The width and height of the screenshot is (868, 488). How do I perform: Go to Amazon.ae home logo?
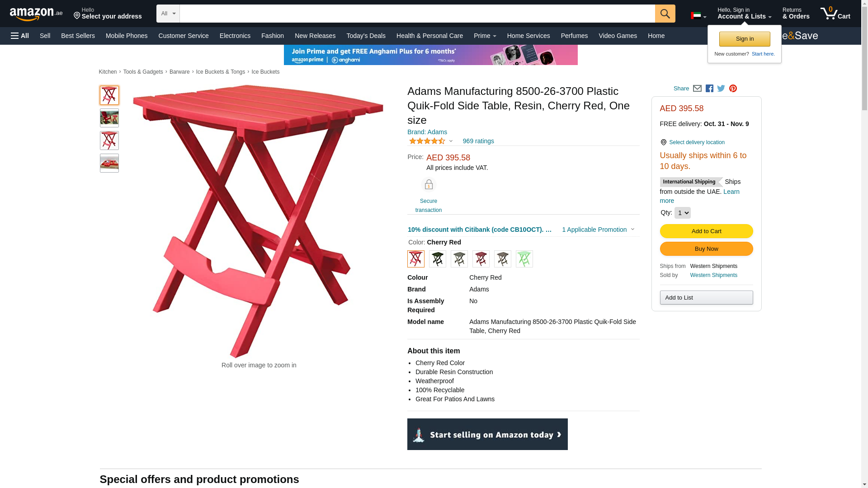click(x=36, y=14)
